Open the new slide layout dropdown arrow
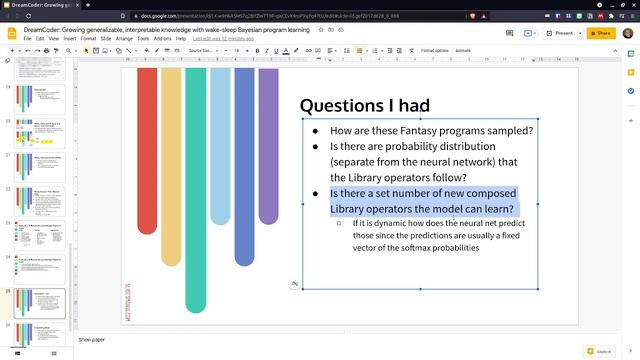 pyautogui.click(x=19, y=51)
